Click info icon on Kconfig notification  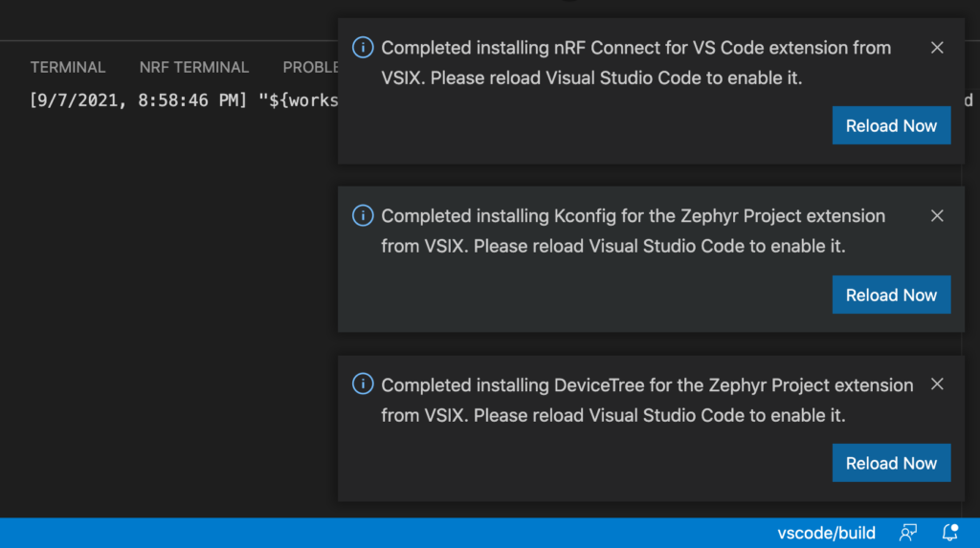pos(363,216)
